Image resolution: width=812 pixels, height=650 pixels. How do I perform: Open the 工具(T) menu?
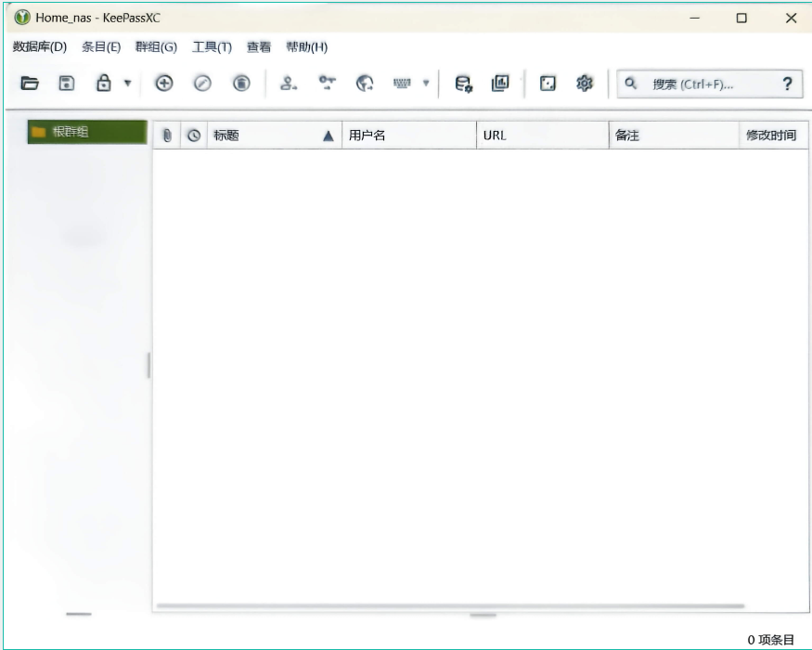pyautogui.click(x=212, y=47)
